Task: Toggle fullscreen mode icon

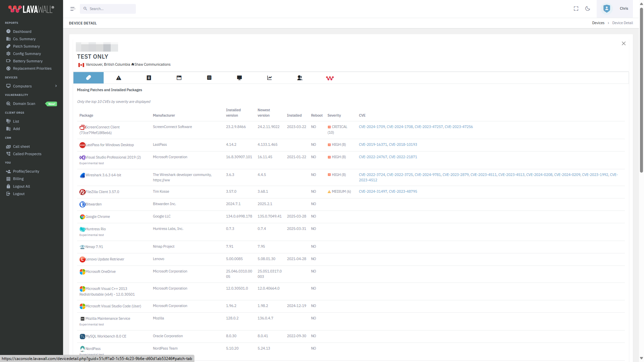Action: click(x=576, y=9)
